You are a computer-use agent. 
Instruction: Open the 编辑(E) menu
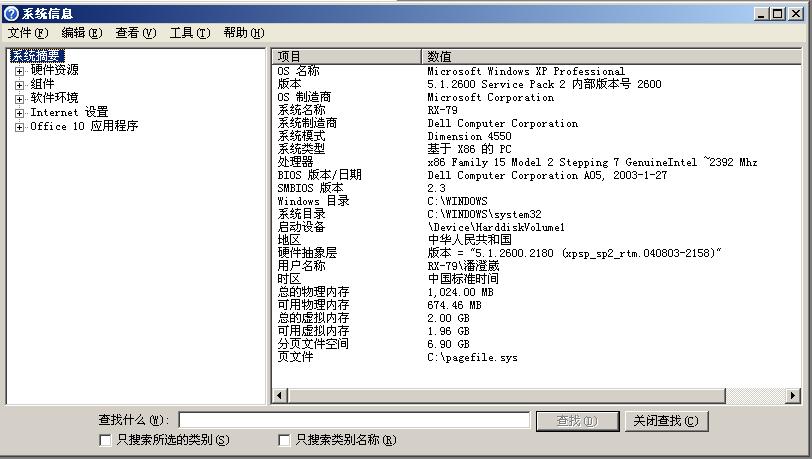tap(82, 33)
